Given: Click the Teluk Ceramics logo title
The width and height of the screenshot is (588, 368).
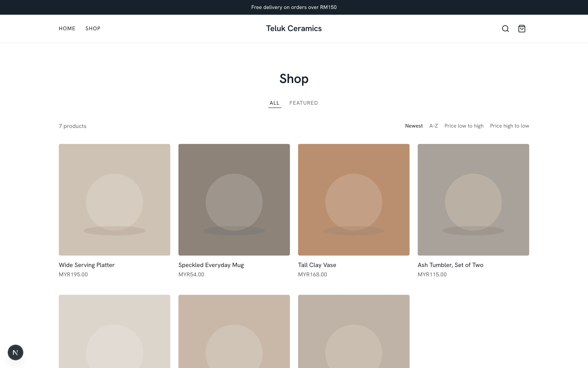Looking at the screenshot, I should point(294,28).
